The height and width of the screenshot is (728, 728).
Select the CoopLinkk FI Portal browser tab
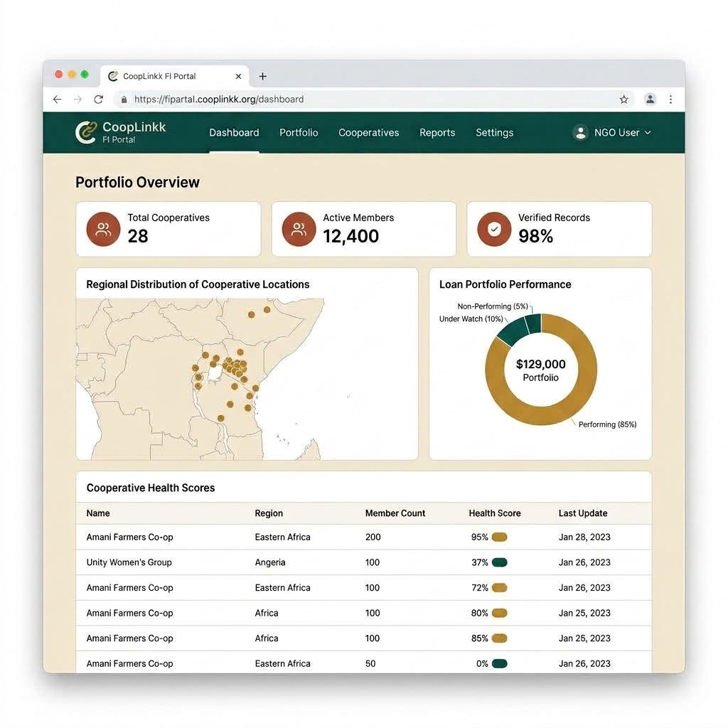click(175, 76)
